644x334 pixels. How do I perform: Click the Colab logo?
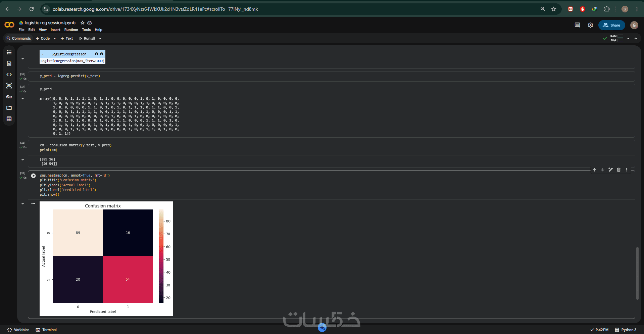pyautogui.click(x=9, y=25)
